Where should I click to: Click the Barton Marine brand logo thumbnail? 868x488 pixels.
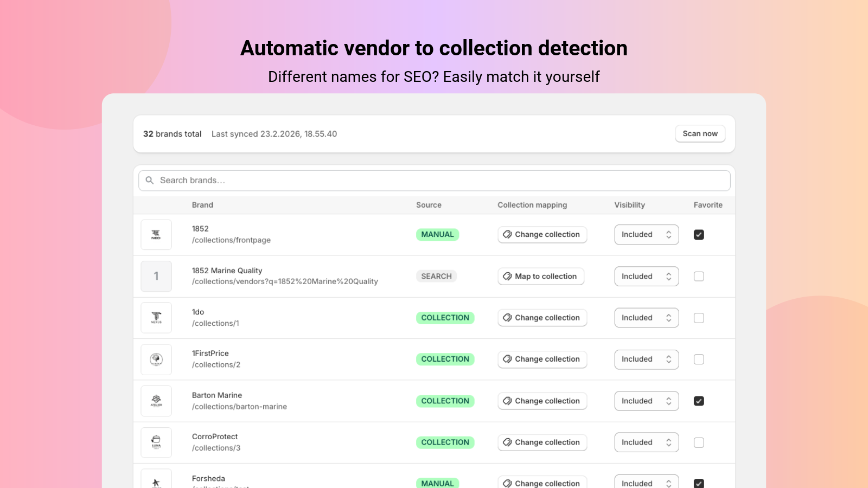(156, 401)
